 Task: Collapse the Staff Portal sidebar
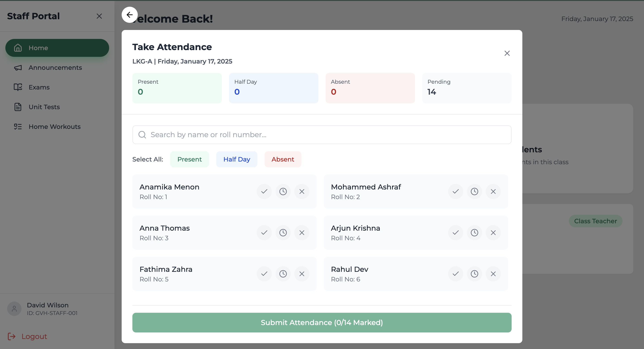coord(99,16)
